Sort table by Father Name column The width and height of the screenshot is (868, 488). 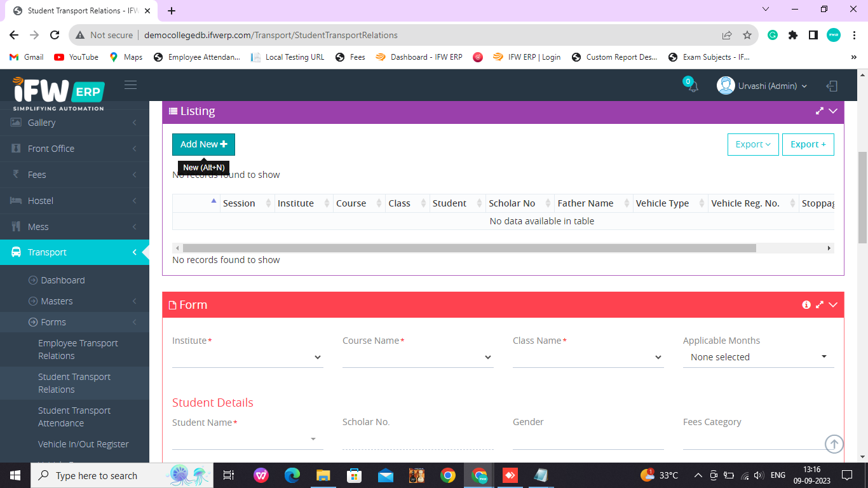(x=593, y=203)
